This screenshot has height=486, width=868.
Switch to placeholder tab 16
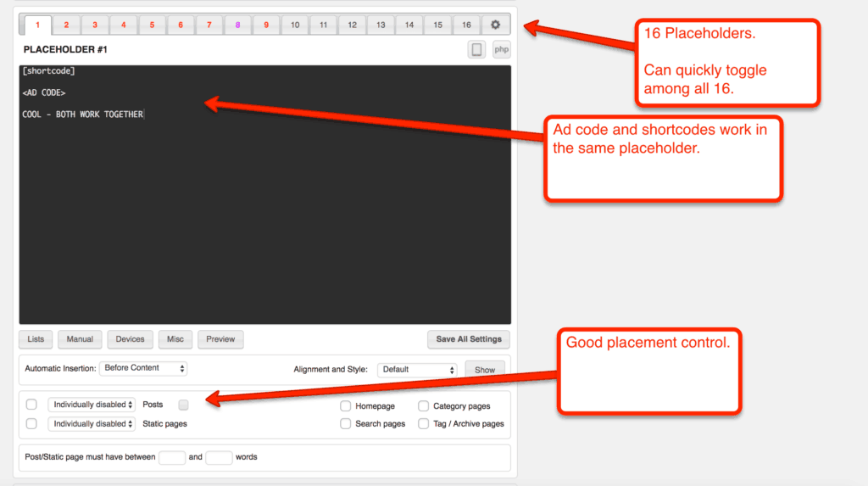point(467,25)
